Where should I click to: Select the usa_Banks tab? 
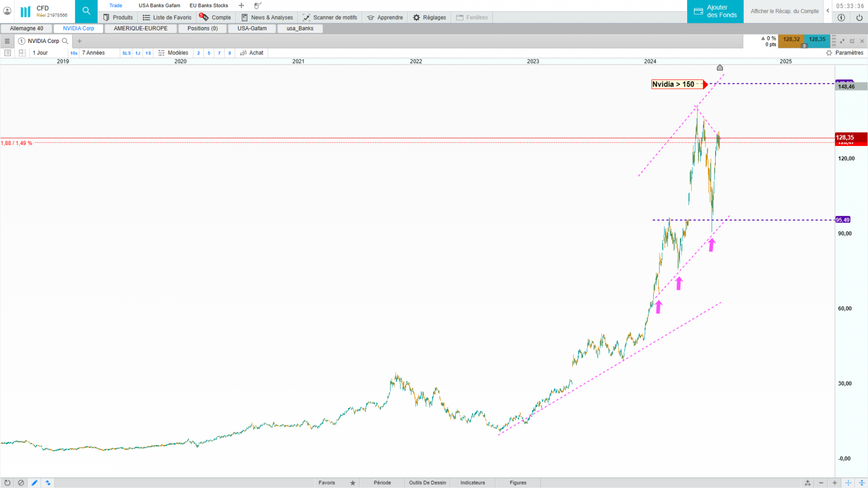300,28
